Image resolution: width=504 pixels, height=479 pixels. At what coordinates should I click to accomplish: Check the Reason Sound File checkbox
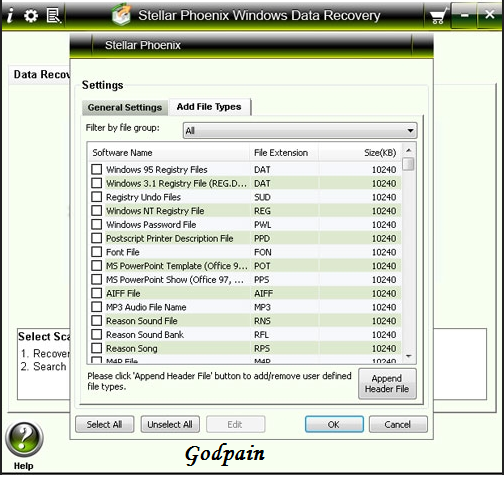pyautogui.click(x=97, y=320)
